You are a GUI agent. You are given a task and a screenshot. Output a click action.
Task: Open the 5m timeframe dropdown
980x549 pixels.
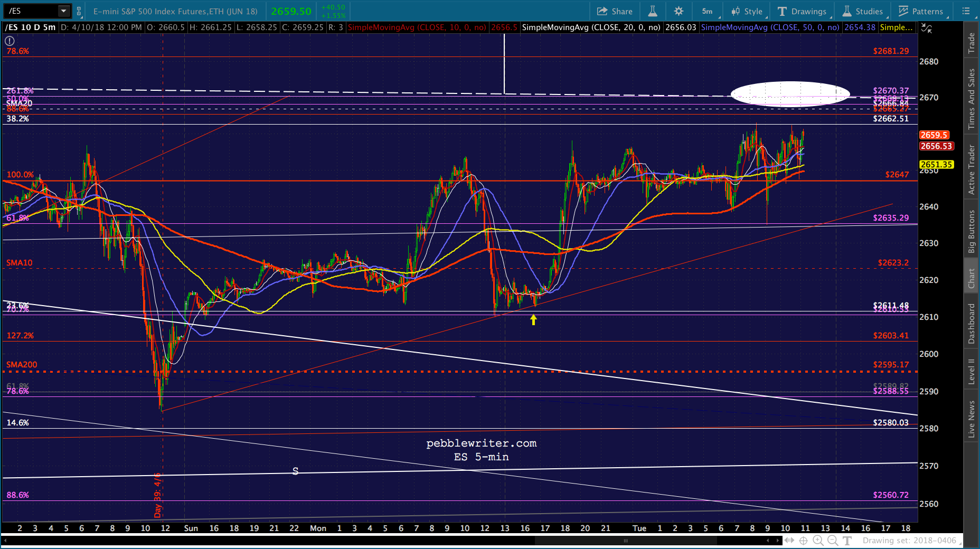pyautogui.click(x=707, y=11)
